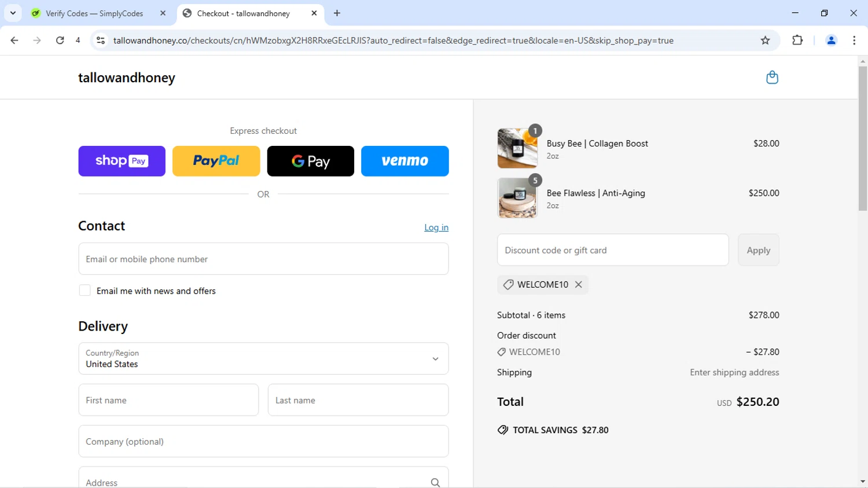Click the Delivery section heading
The height and width of the screenshot is (488, 868).
point(103,326)
